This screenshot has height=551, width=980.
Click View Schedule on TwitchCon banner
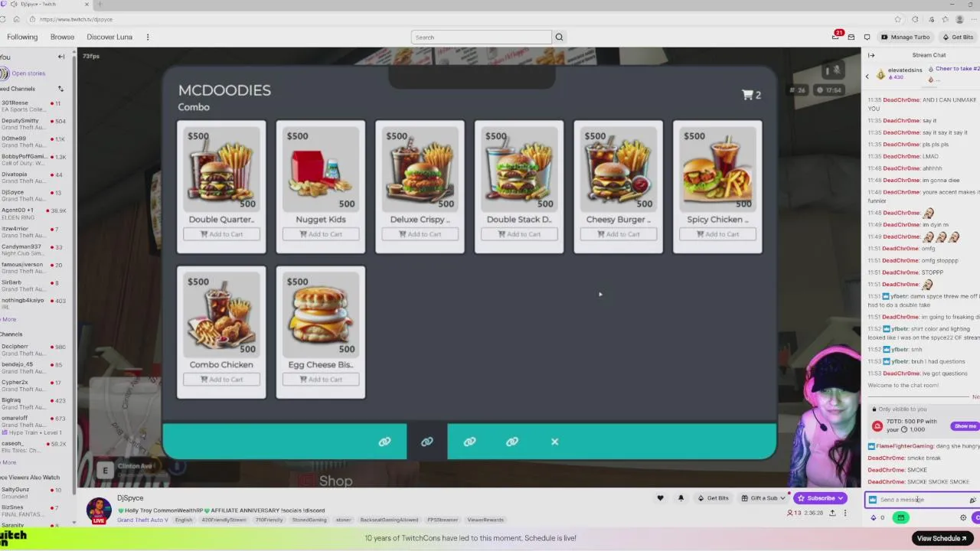click(942, 538)
